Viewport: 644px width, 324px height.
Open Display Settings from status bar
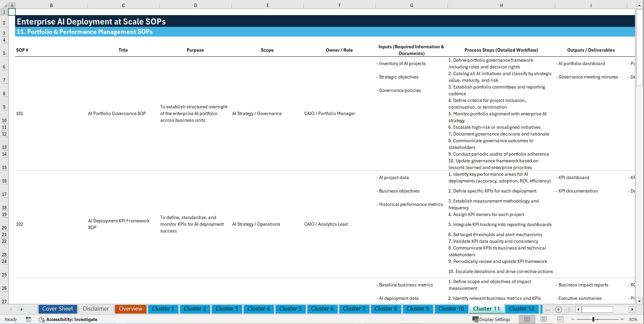pos(491,319)
